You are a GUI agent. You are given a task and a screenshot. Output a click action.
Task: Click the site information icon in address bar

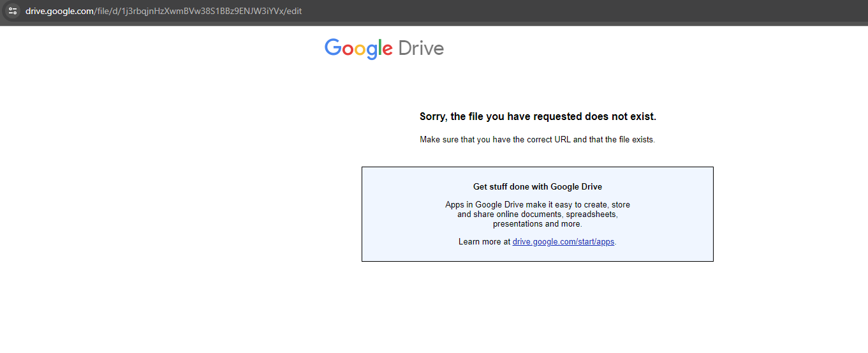click(13, 11)
